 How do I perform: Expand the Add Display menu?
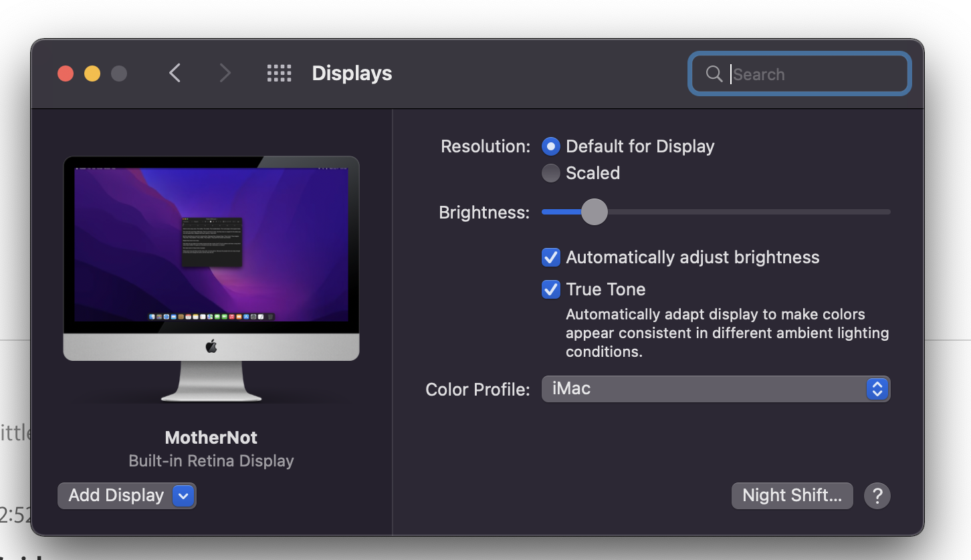[127, 496]
